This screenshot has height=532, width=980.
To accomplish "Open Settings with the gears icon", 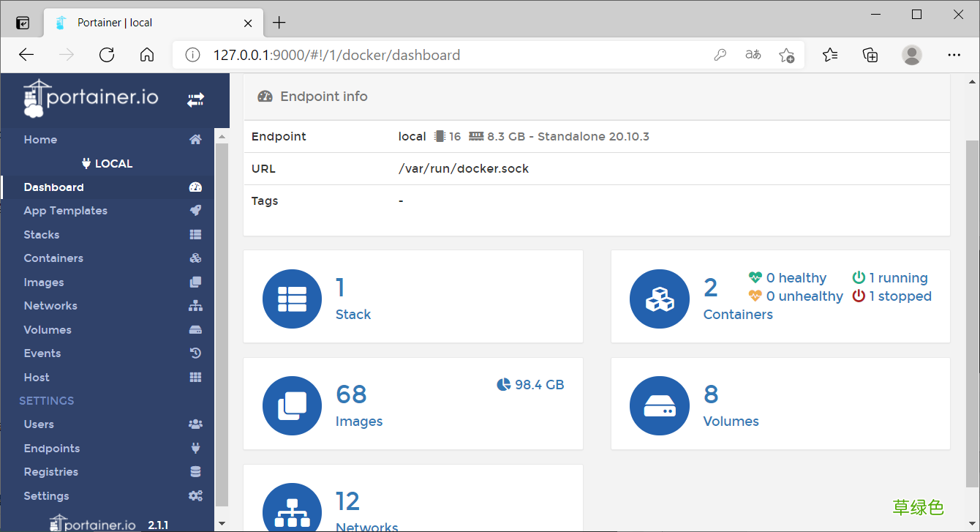I will click(195, 495).
